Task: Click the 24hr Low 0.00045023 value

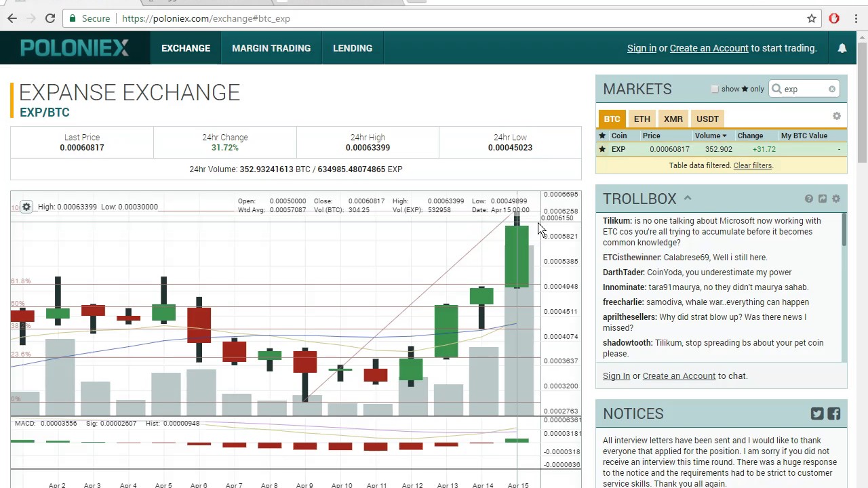Action: tap(510, 148)
